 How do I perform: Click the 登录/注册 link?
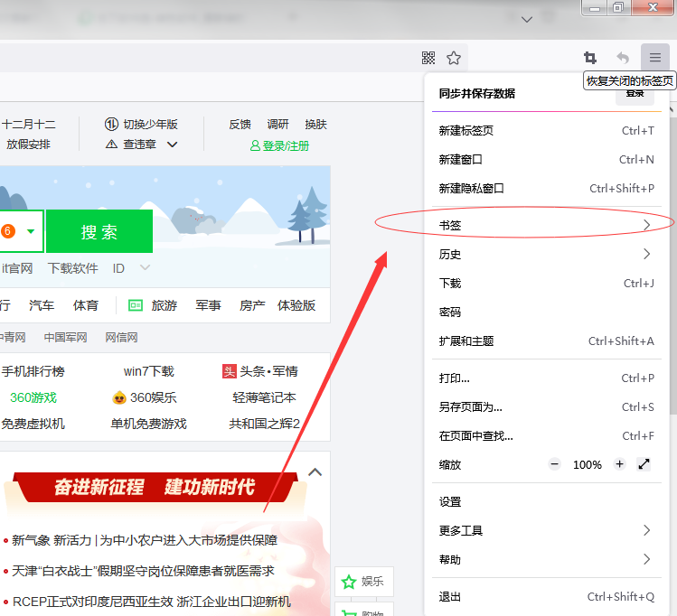[x=279, y=145]
